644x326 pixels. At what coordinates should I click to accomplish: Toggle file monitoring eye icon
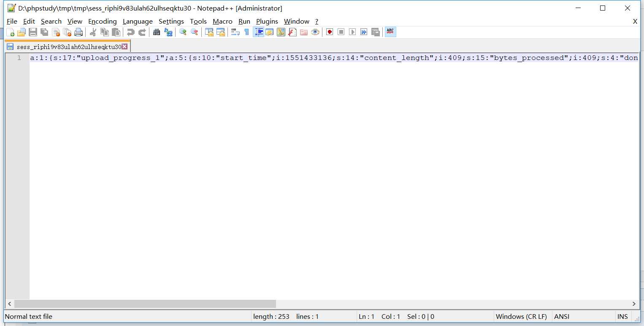[x=315, y=32]
